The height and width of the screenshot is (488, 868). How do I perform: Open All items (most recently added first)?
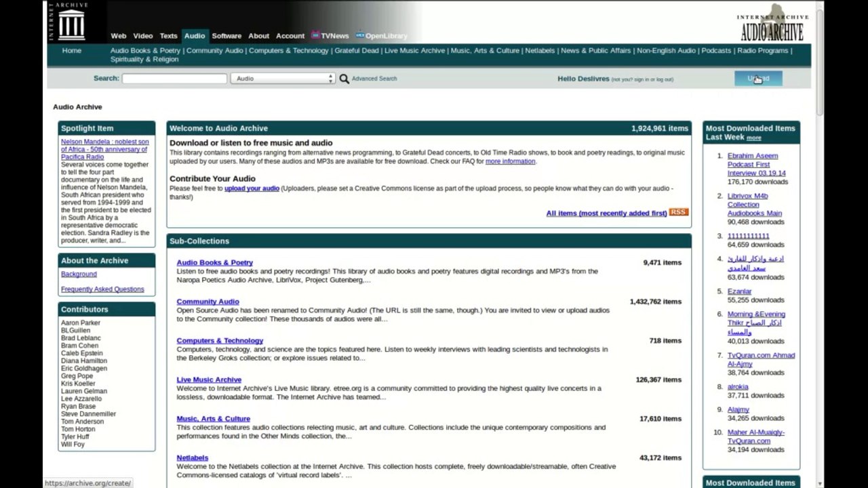coord(606,213)
